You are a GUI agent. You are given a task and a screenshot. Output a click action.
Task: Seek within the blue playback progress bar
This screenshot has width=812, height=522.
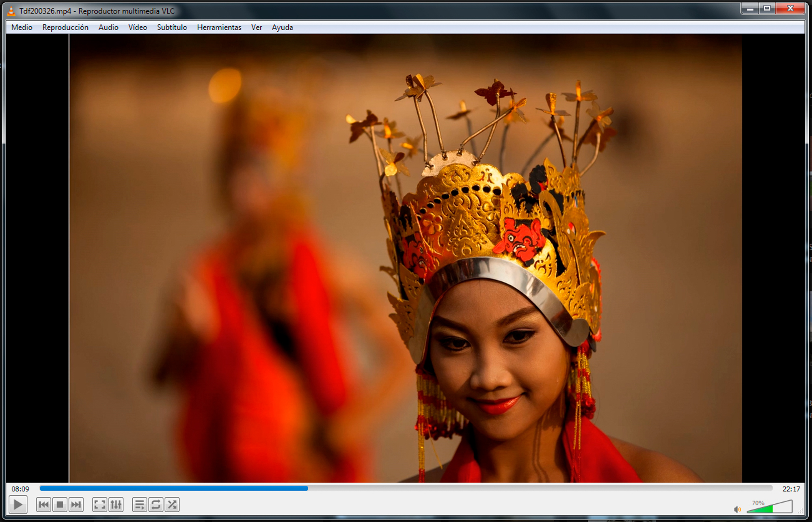click(x=406, y=488)
